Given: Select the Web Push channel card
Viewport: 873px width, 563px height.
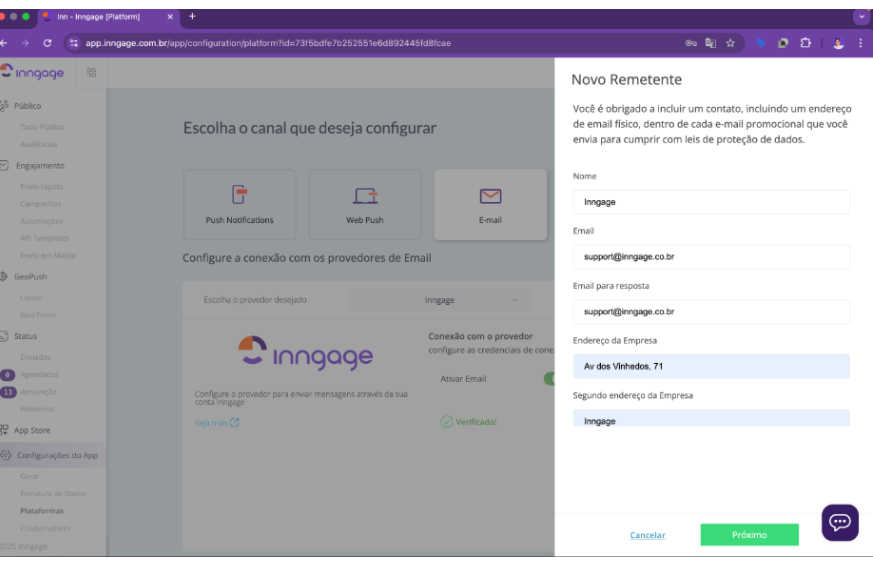Looking at the screenshot, I should (365, 204).
